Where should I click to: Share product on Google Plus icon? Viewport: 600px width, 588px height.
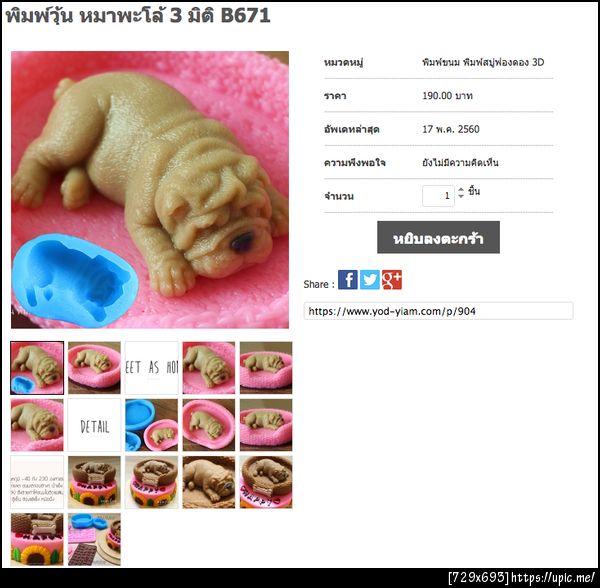392,280
